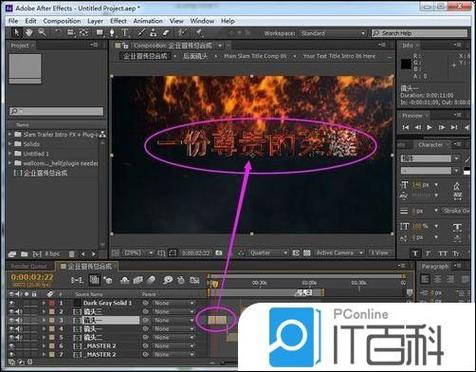Open Parent dropdown for layer 1
Viewport: 476px width, 372px height.
tap(173, 303)
